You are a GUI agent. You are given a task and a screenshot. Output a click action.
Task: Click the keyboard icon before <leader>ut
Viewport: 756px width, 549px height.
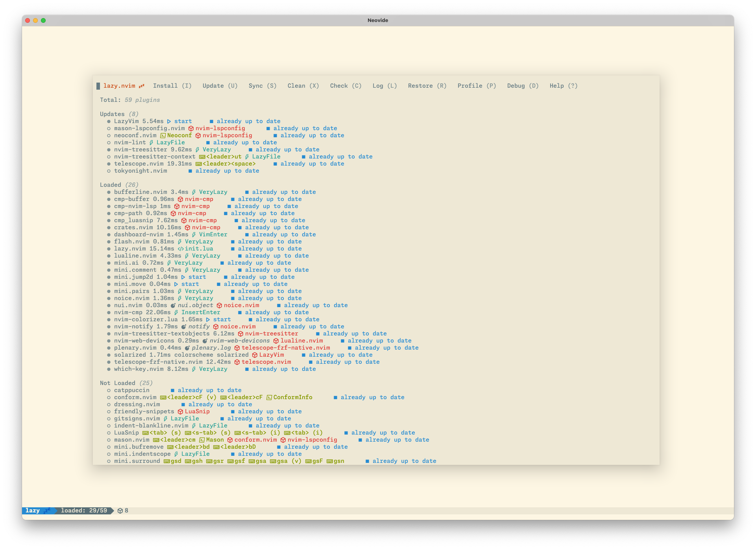202,157
